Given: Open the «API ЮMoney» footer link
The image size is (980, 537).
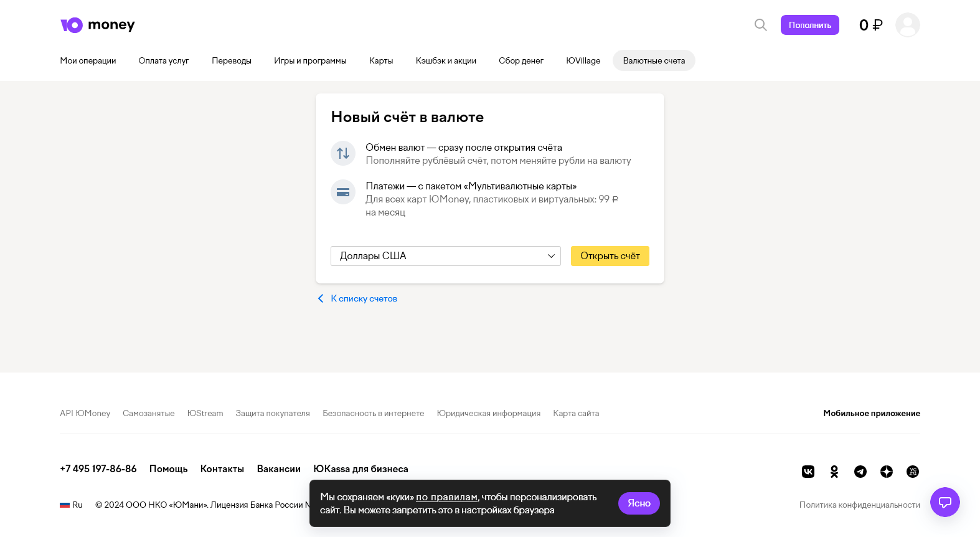Looking at the screenshot, I should [85, 413].
